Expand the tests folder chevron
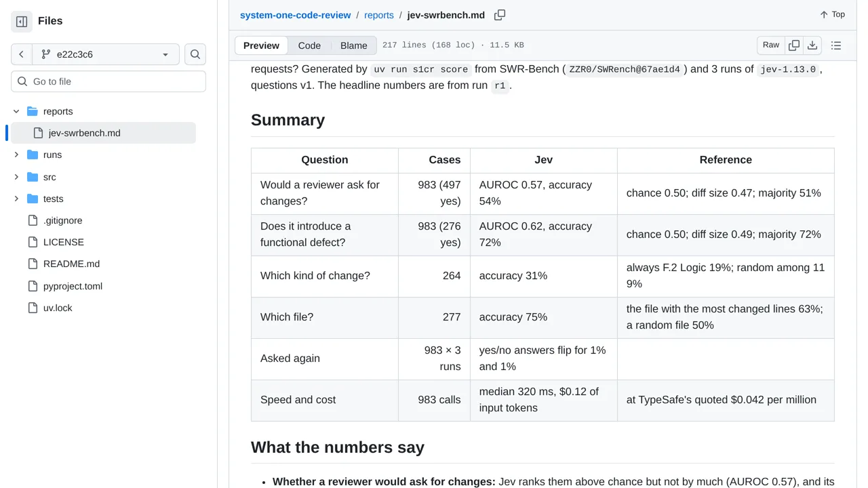This screenshot has height=488, width=868. (x=16, y=199)
